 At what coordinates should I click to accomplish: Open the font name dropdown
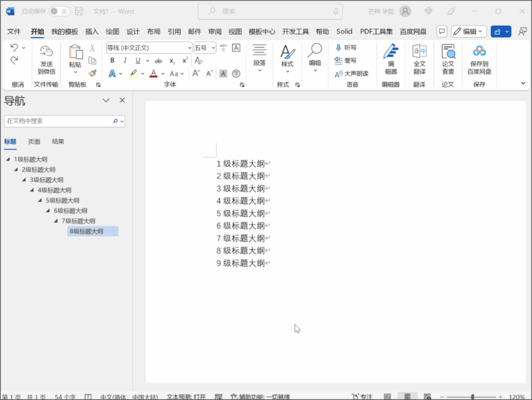190,48
